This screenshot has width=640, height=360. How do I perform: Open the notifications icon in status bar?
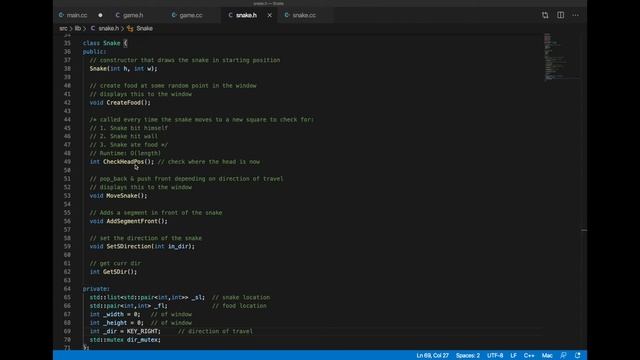(x=578, y=356)
